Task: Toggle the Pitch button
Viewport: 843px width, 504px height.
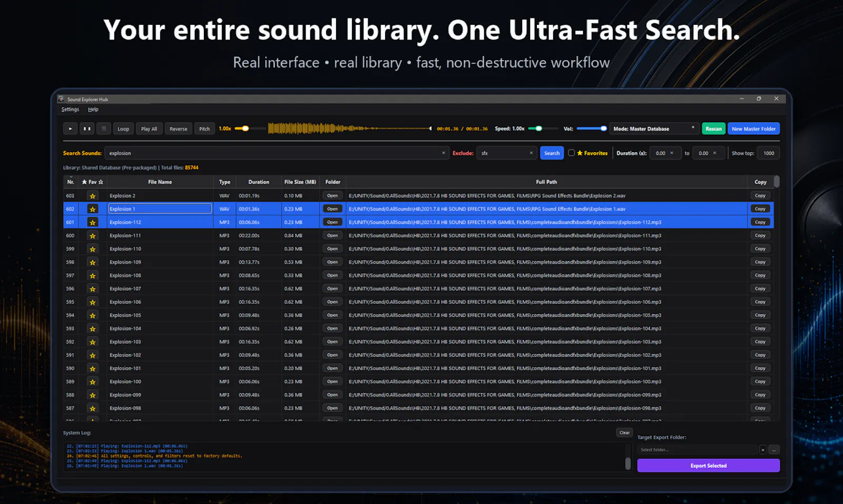Action: pos(204,129)
